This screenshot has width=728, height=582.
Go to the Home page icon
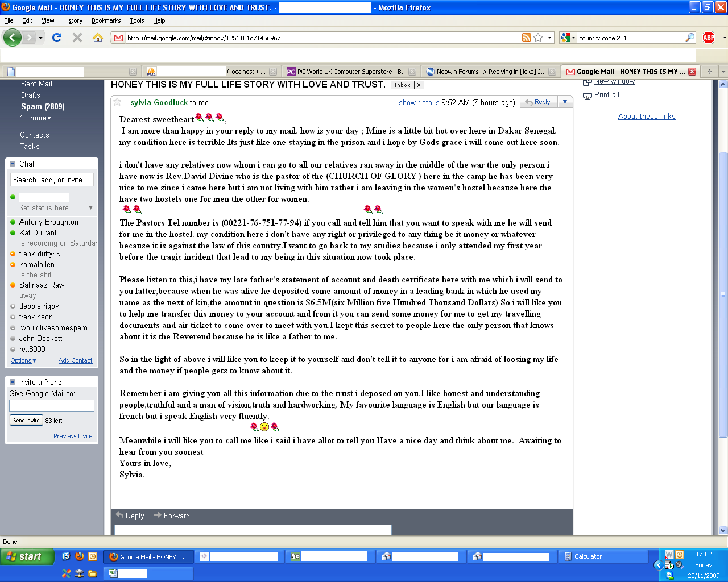tap(98, 38)
